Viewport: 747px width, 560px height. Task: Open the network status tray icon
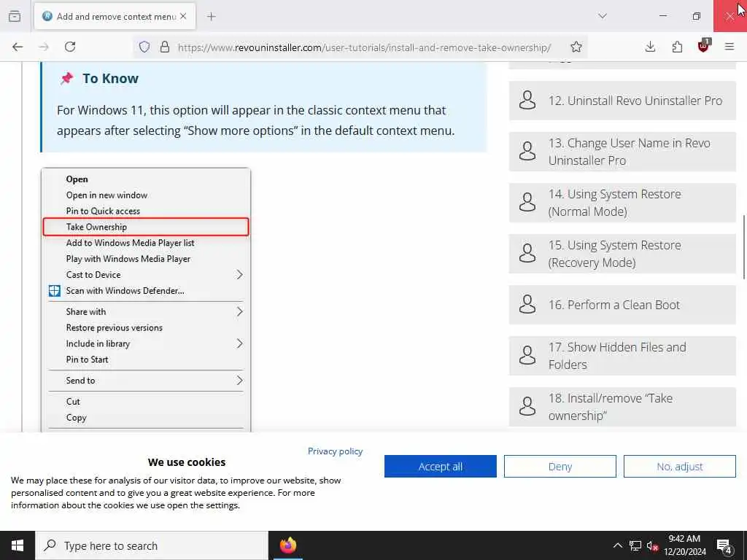coord(635,545)
